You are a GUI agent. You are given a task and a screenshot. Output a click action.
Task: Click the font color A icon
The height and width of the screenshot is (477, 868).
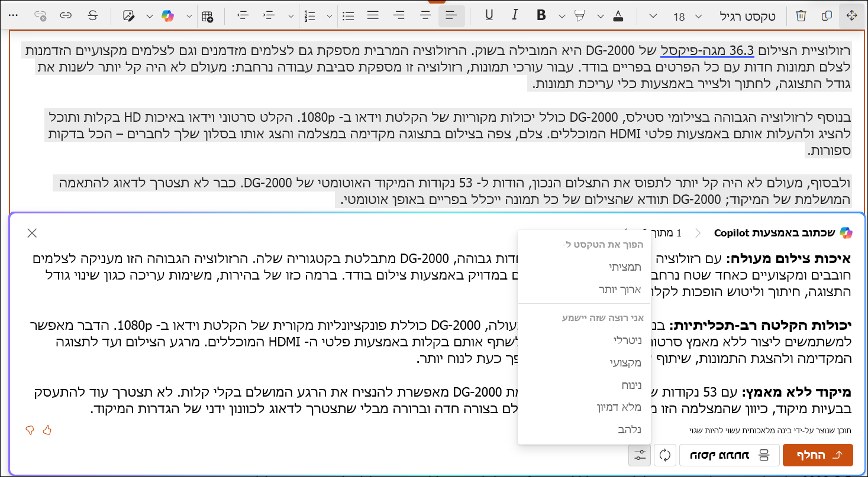(x=618, y=16)
